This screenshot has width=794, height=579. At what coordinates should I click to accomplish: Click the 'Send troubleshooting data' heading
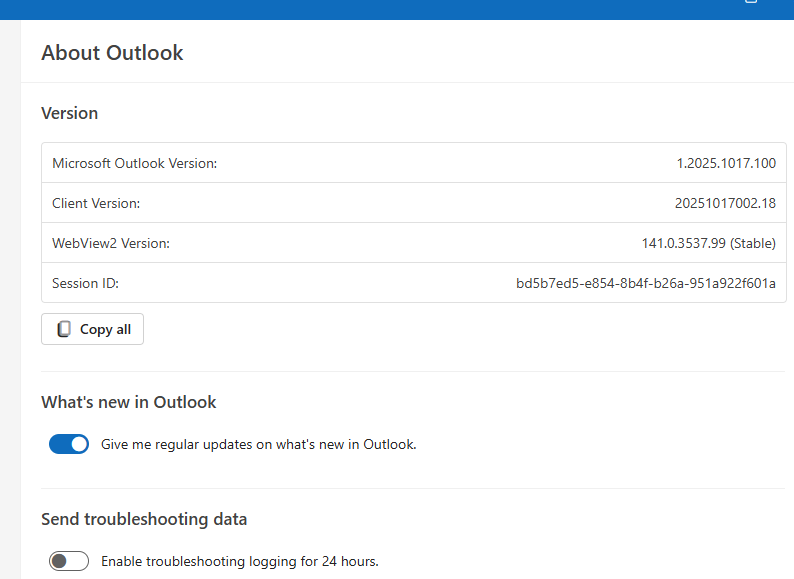point(144,519)
